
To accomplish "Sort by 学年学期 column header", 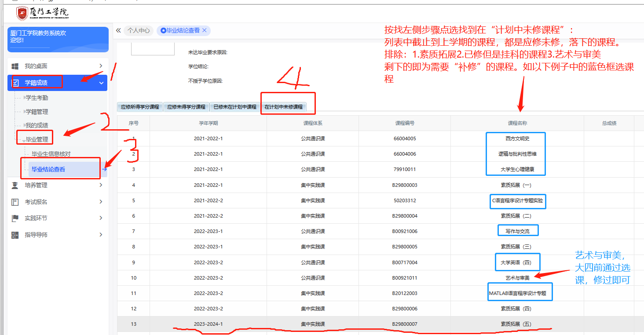I will point(208,123).
